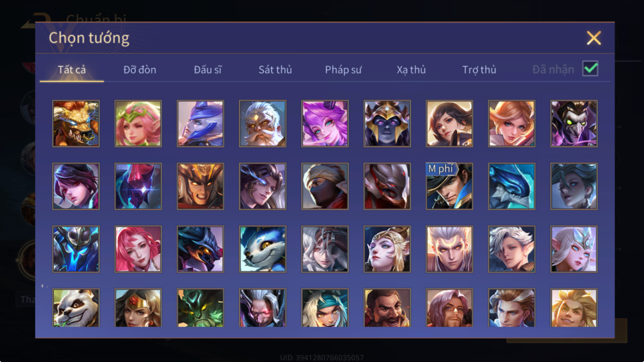Image resolution: width=644 pixels, height=362 pixels.
Task: Switch to the 'Đỡ đòn' tab
Action: pos(140,70)
